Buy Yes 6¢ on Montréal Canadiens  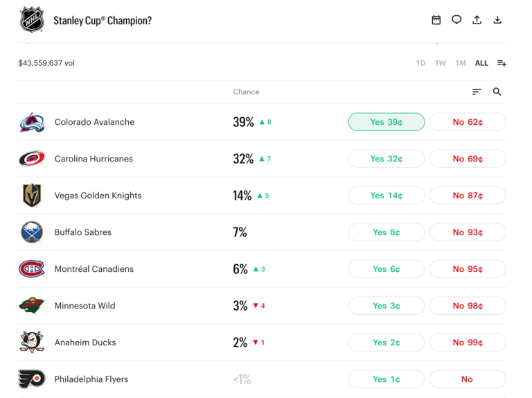click(x=387, y=269)
